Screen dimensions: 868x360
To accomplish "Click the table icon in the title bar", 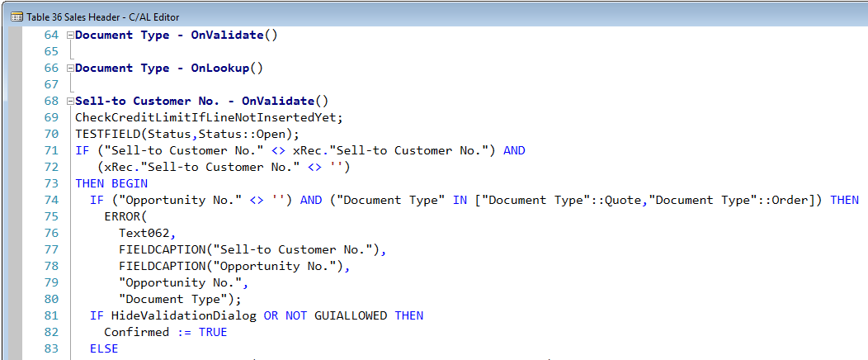I will click(16, 17).
